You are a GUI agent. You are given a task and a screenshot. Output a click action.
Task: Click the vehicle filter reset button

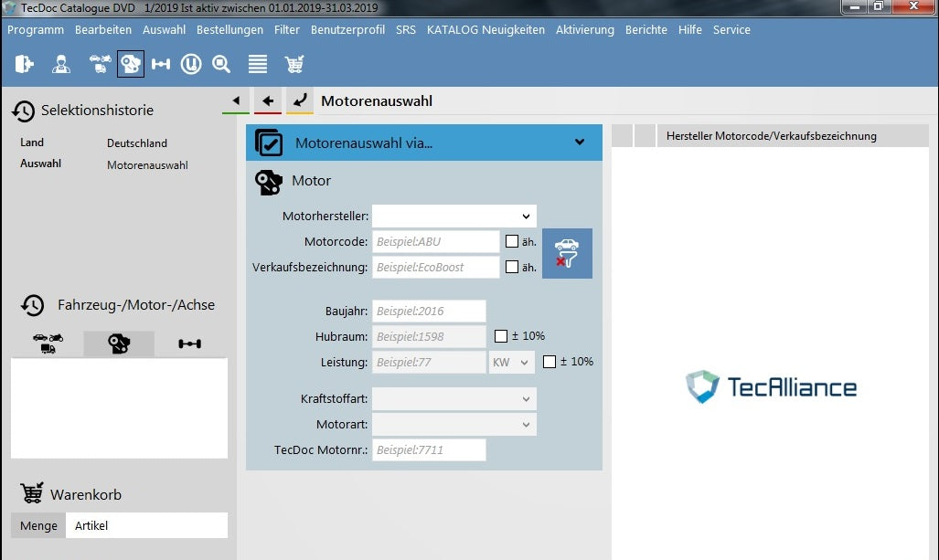(x=567, y=253)
